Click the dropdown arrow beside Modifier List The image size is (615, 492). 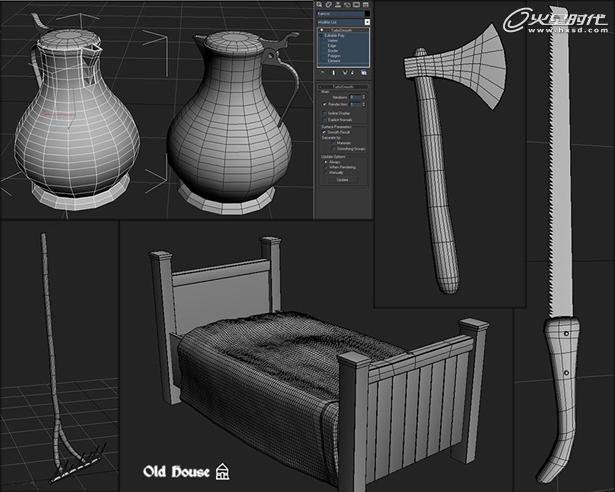[367, 22]
